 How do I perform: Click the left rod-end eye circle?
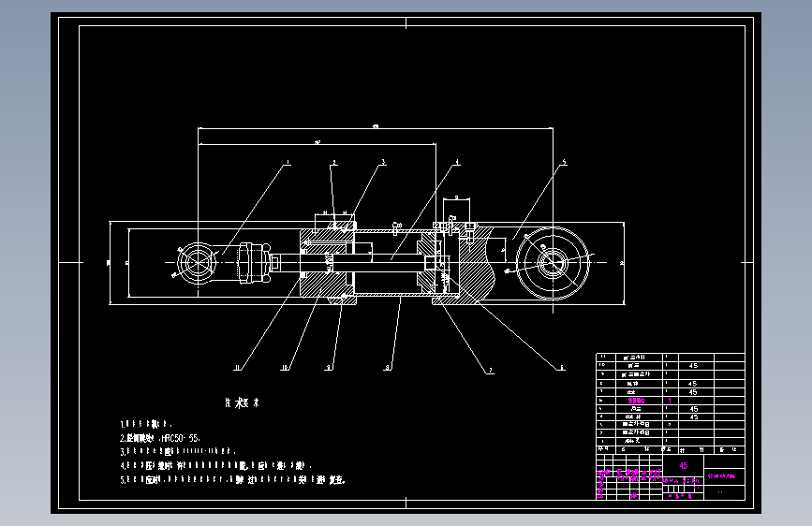(x=197, y=263)
